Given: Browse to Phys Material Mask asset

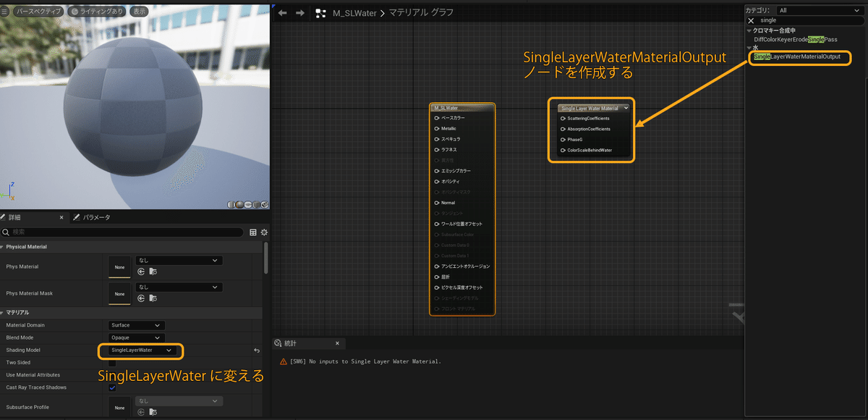Looking at the screenshot, I should [153, 298].
